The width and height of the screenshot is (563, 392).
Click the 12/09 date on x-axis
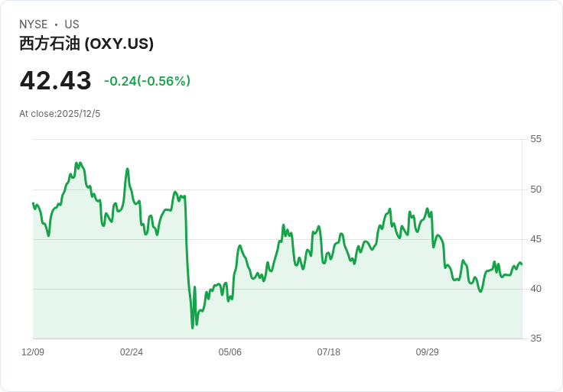33,352
